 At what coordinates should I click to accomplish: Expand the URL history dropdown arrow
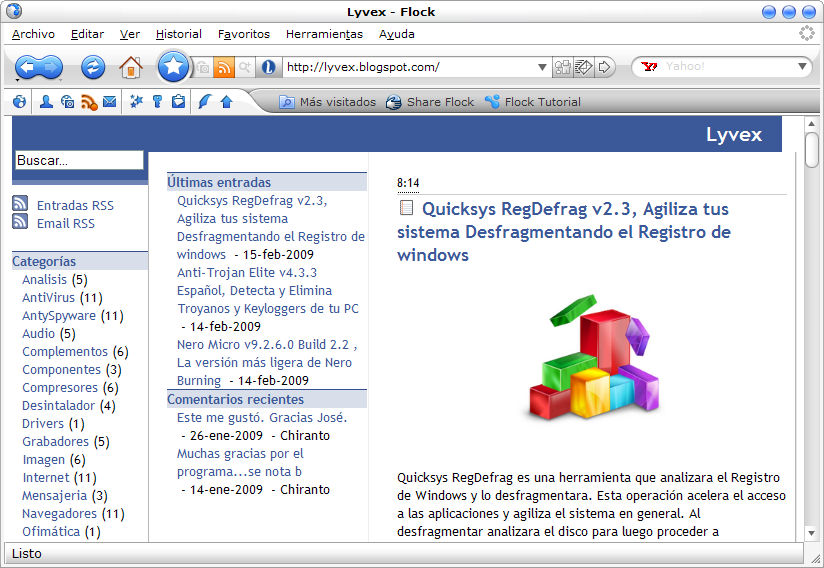click(x=542, y=67)
